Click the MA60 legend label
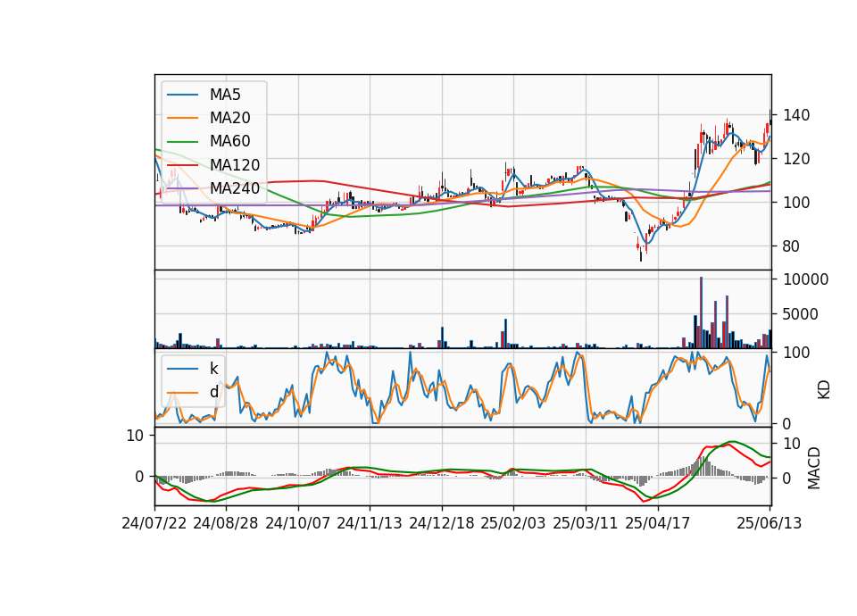Screen dimensions: 857x616 point(229,142)
